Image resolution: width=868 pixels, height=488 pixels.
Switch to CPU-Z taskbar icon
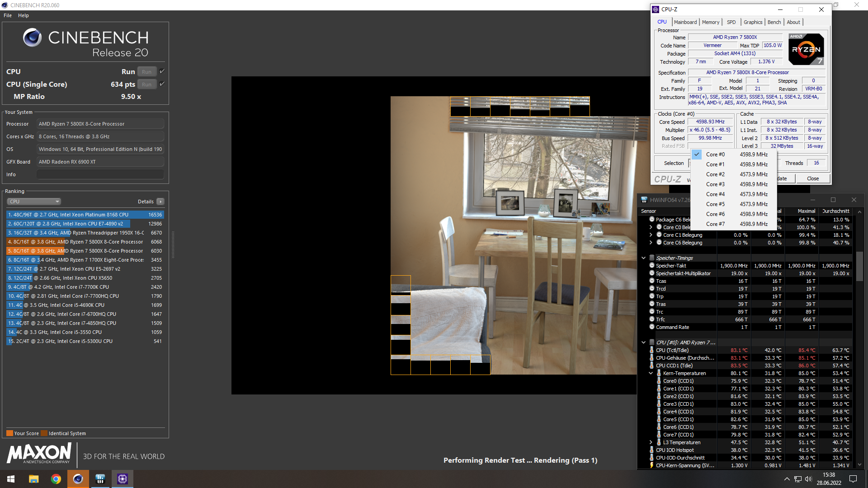123,479
